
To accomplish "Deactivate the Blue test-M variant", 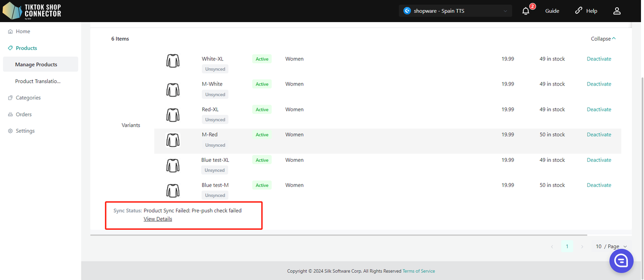I will [x=599, y=185].
